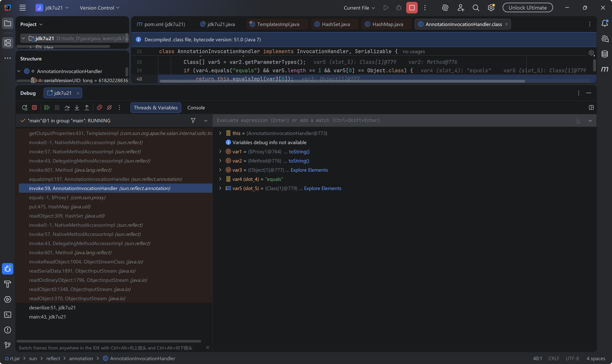Screen dimensions: 612x364
Task: Select the put:475, HashMap stack frame
Action: click(x=115, y=207)
